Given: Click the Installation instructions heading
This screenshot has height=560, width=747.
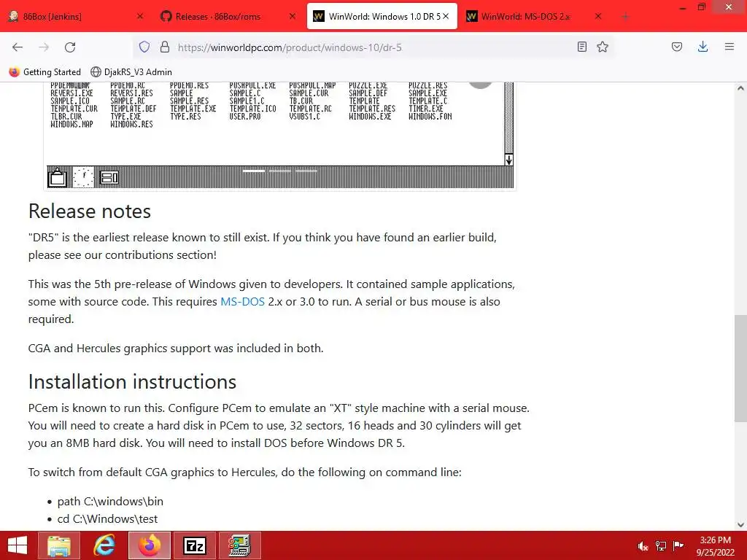Looking at the screenshot, I should click(133, 381).
